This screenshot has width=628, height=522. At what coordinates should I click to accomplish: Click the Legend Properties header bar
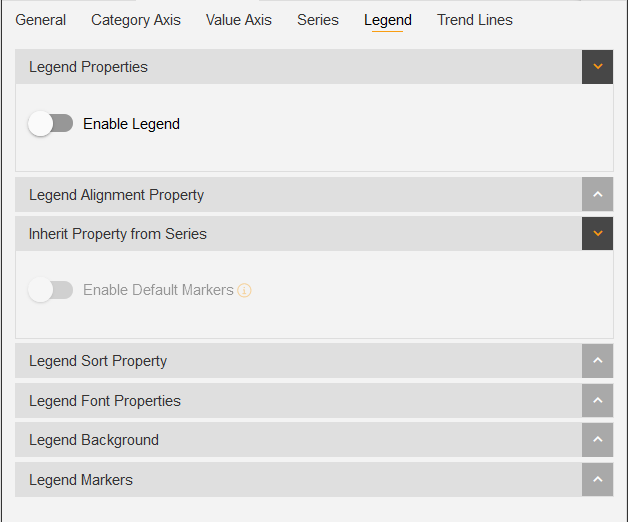click(298, 67)
